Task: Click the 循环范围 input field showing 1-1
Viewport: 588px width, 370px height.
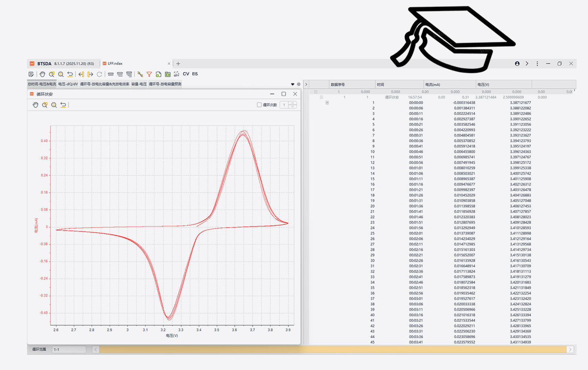Action: [x=69, y=349]
